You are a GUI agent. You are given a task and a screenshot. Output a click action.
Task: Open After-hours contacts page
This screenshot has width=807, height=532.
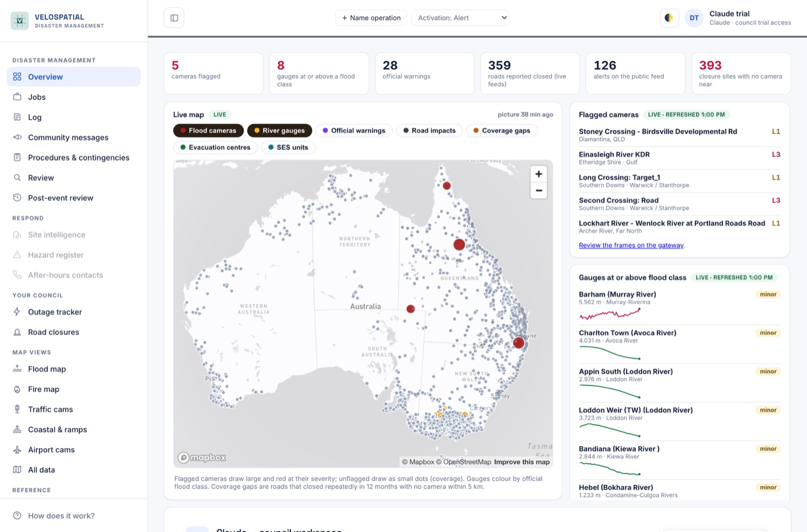click(x=74, y=275)
